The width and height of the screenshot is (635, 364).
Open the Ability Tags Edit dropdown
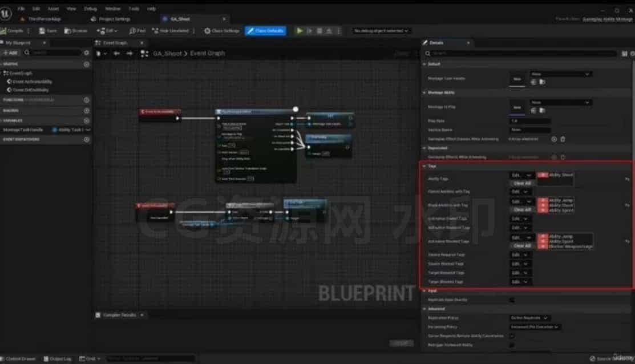point(521,175)
